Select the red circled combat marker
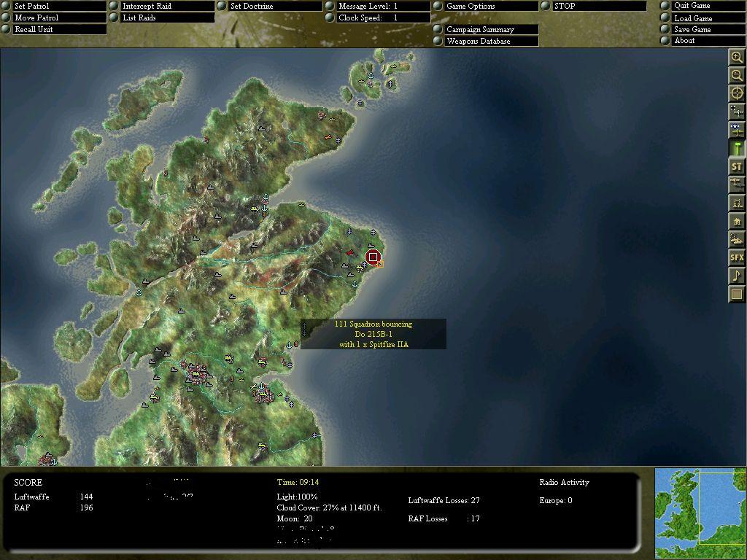747x560 pixels. [373, 257]
